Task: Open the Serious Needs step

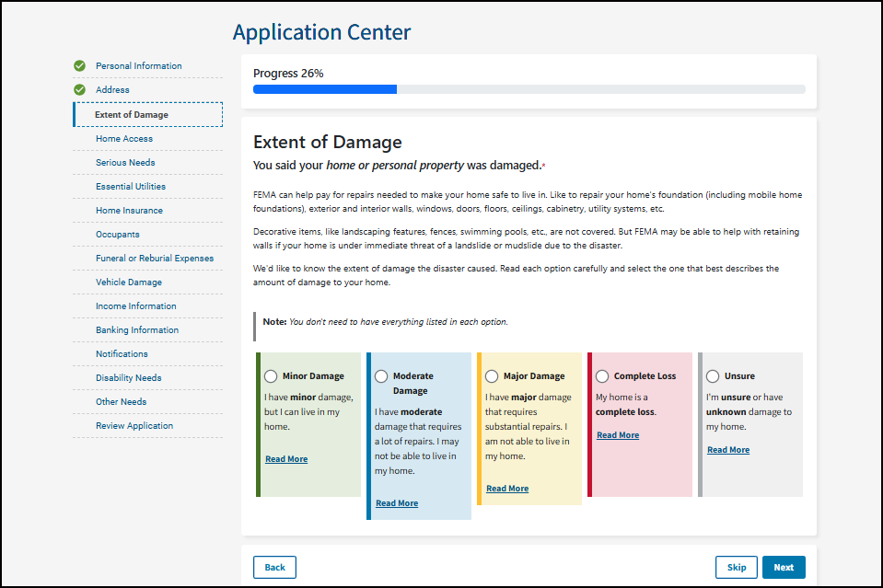Action: point(125,163)
